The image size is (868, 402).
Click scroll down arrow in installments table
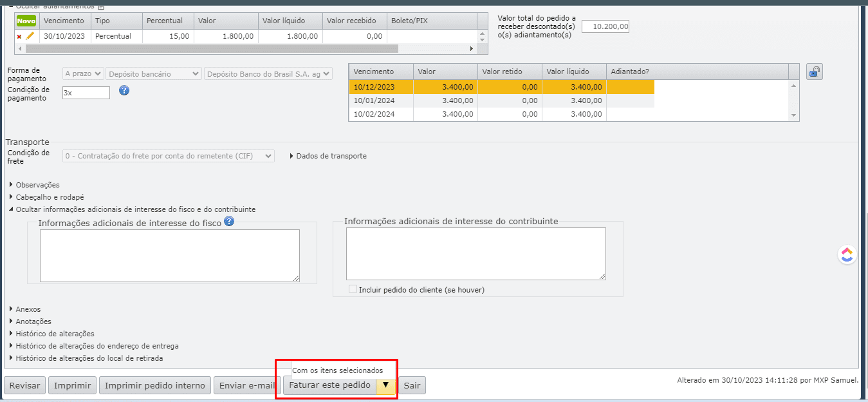[x=794, y=115]
